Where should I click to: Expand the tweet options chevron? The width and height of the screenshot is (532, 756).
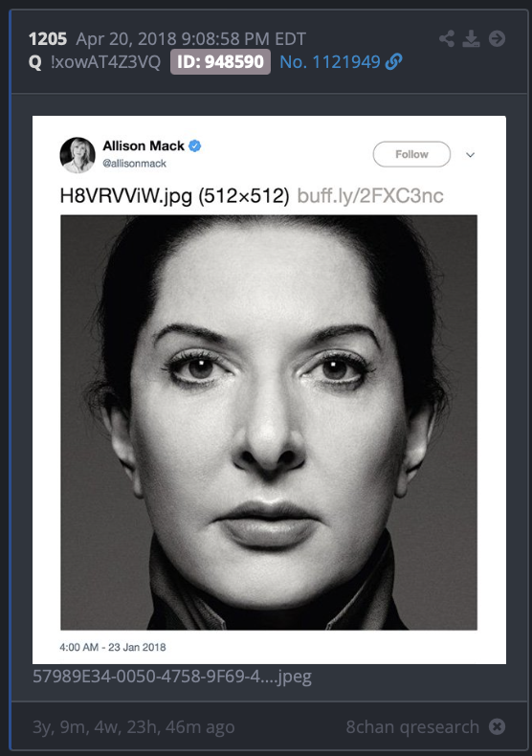coord(471,155)
